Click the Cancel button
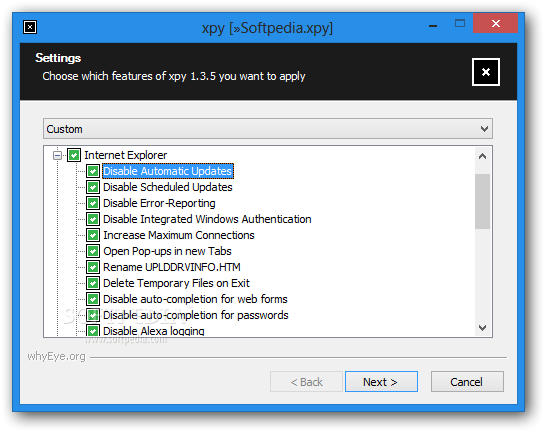 [467, 382]
